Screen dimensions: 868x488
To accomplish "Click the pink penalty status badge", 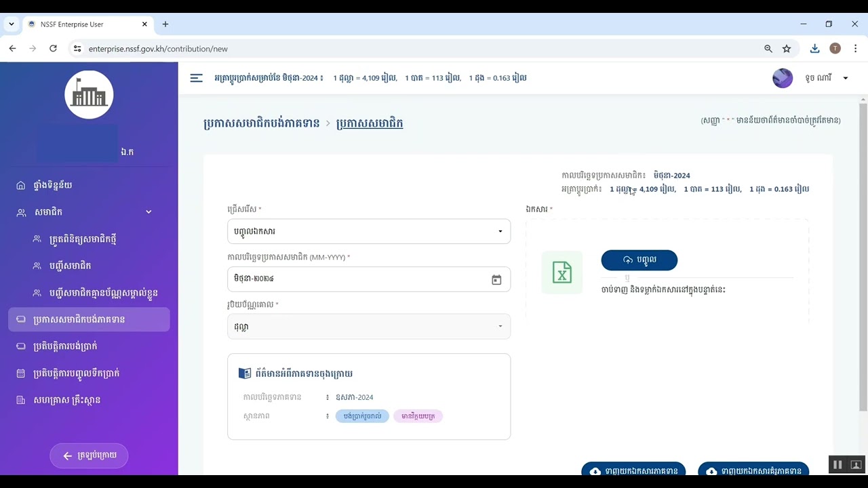I will click(x=418, y=416).
